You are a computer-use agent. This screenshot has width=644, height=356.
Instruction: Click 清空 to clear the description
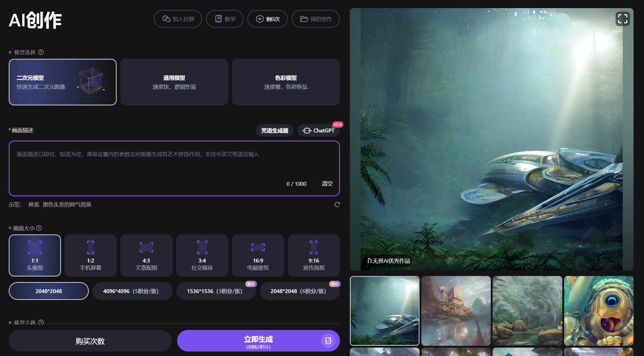(327, 184)
